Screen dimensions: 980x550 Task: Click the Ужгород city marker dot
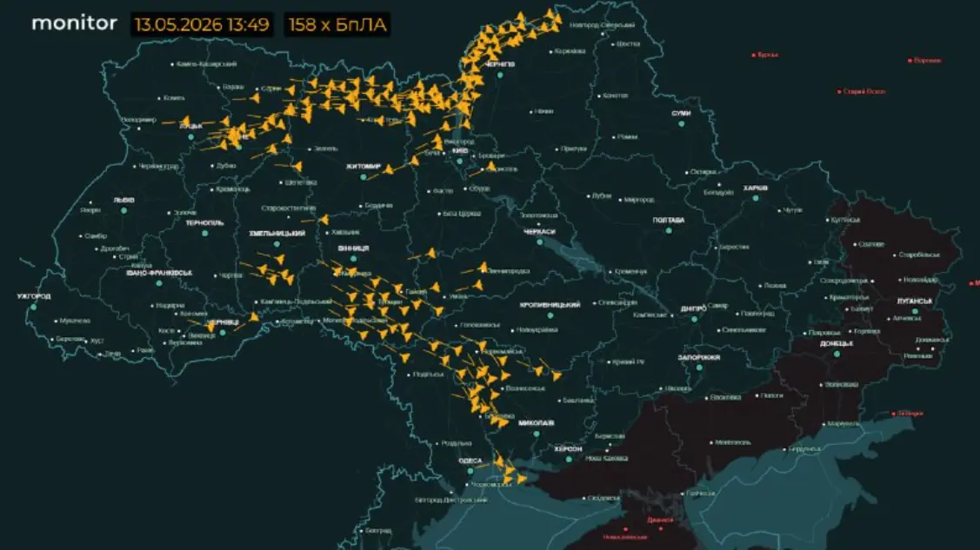pyautogui.click(x=34, y=307)
